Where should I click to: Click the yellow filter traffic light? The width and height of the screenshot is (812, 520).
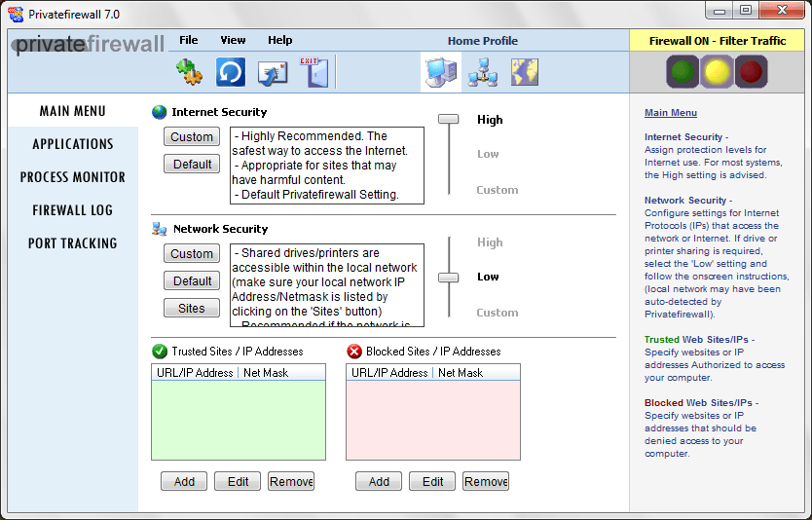click(717, 72)
